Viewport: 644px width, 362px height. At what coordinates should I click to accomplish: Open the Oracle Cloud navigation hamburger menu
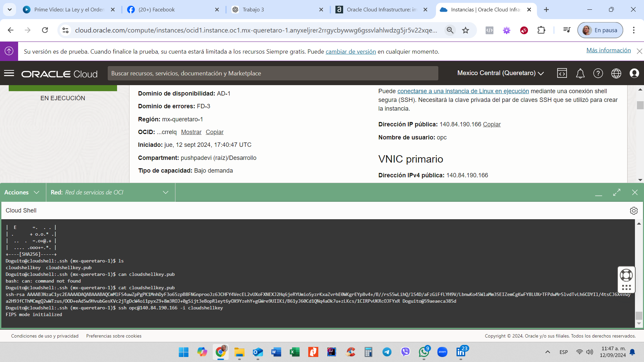[x=9, y=73]
